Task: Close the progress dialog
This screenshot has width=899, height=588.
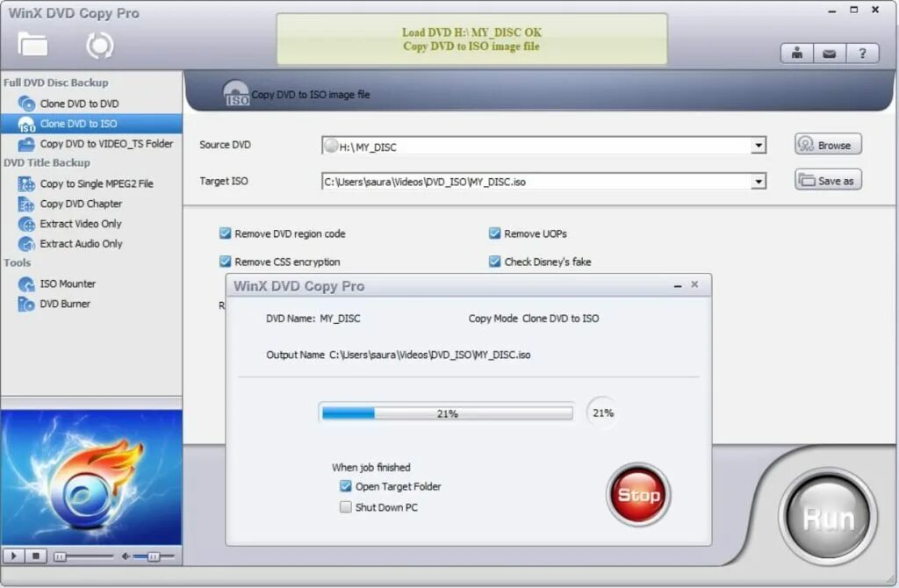Action: [694, 284]
